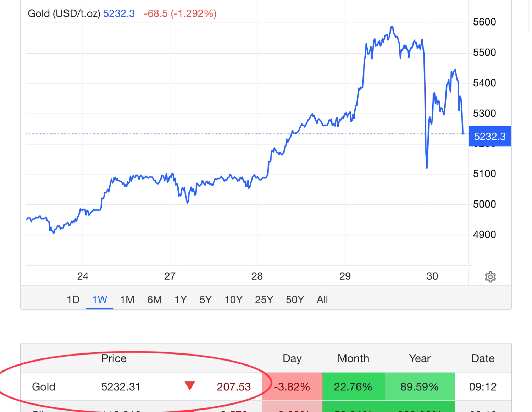Sort table by Month column header
Image resolution: width=532 pixels, height=412 pixels.
[x=353, y=358]
